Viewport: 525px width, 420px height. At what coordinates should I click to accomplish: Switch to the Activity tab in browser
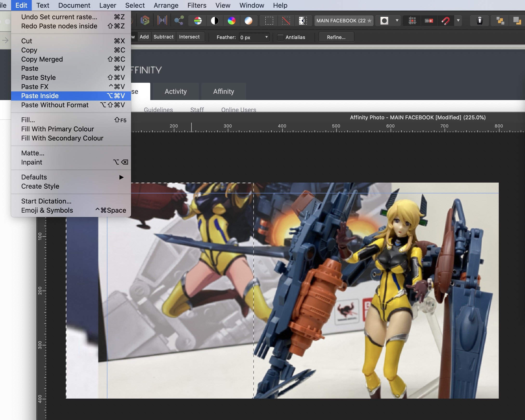click(x=176, y=91)
